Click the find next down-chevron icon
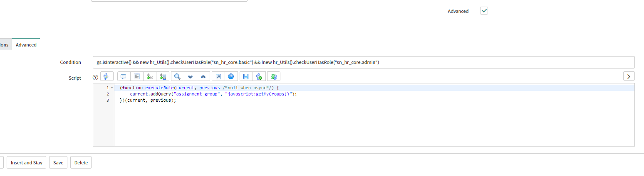This screenshot has height=176, width=644. [190, 76]
